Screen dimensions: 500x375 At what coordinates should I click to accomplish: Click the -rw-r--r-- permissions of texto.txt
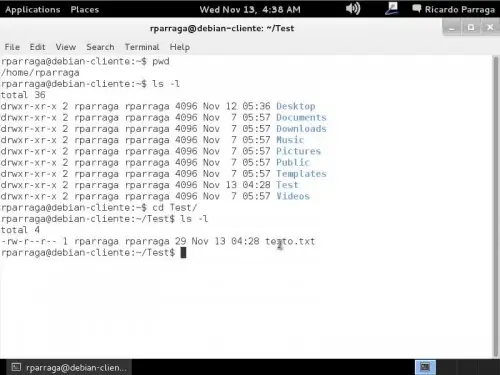(x=29, y=241)
